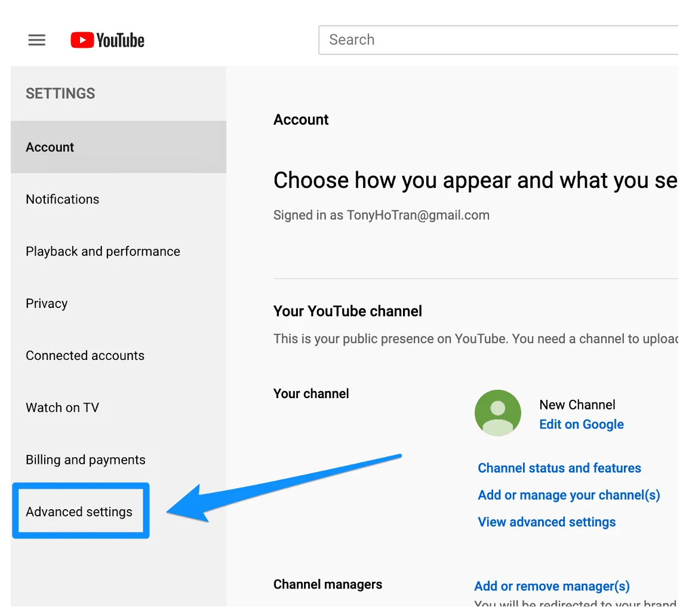Image resolution: width=689 pixels, height=616 pixels.
Task: Click the green channel avatar icon
Action: coord(497,413)
